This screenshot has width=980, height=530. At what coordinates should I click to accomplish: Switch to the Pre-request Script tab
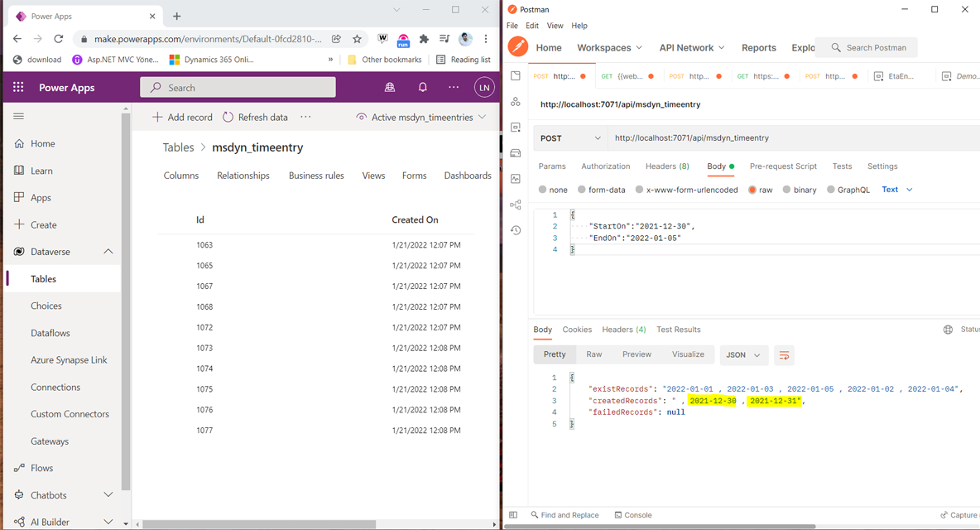[783, 166]
